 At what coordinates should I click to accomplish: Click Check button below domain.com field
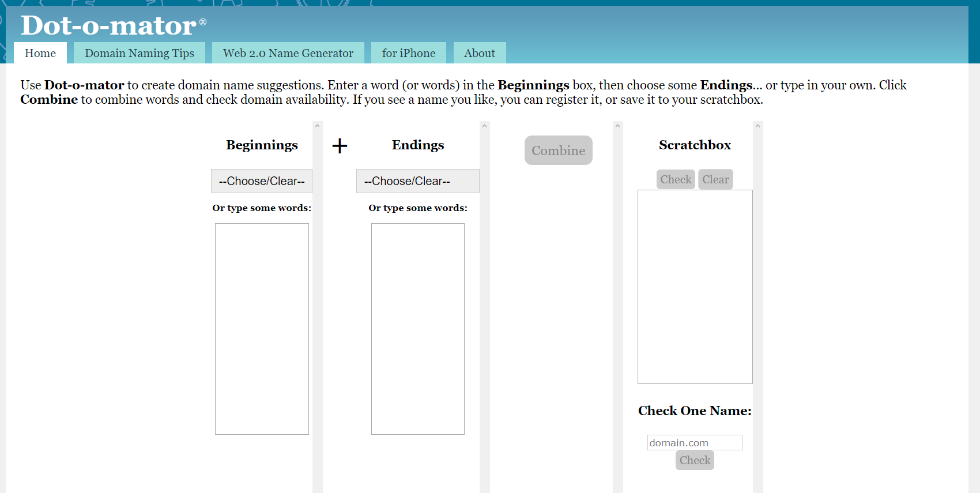click(x=695, y=460)
